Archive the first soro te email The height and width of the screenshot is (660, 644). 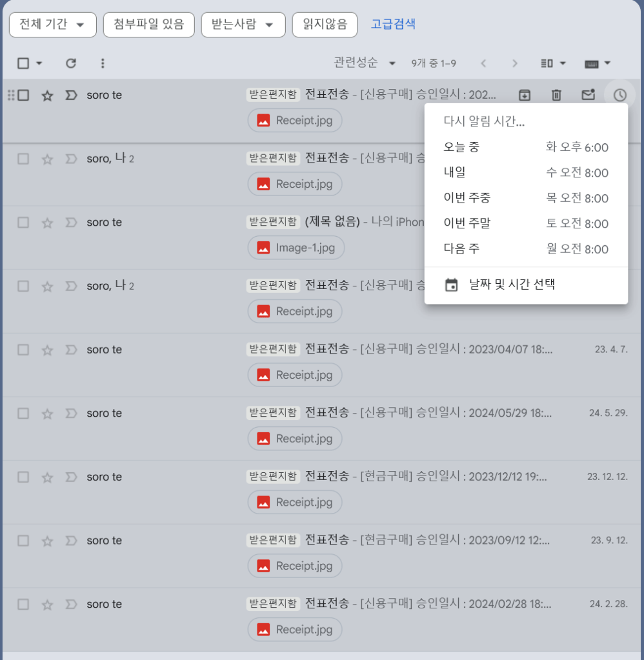coord(525,95)
